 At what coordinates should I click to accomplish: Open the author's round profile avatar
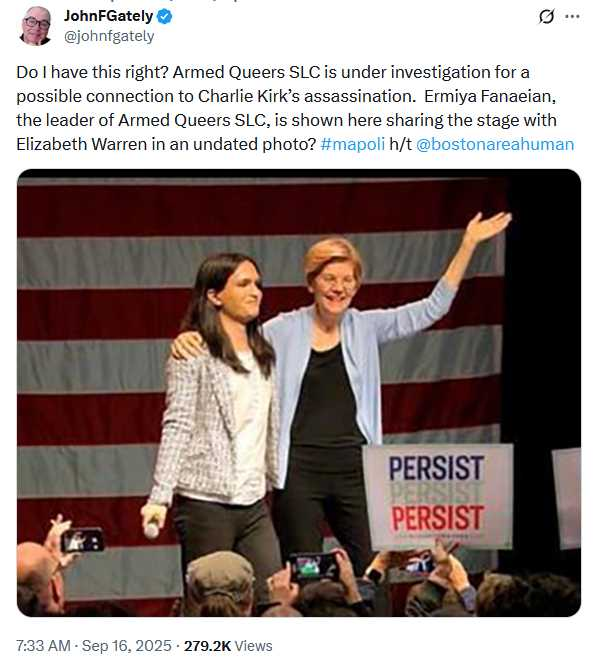(x=36, y=26)
